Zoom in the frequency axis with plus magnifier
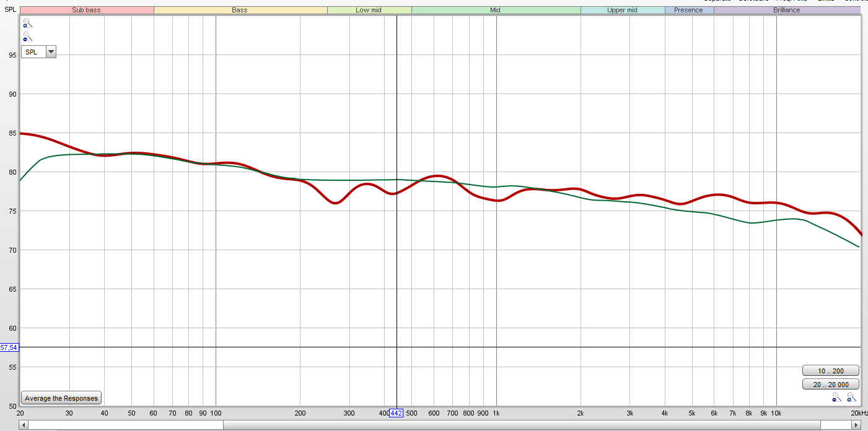 pos(852,397)
